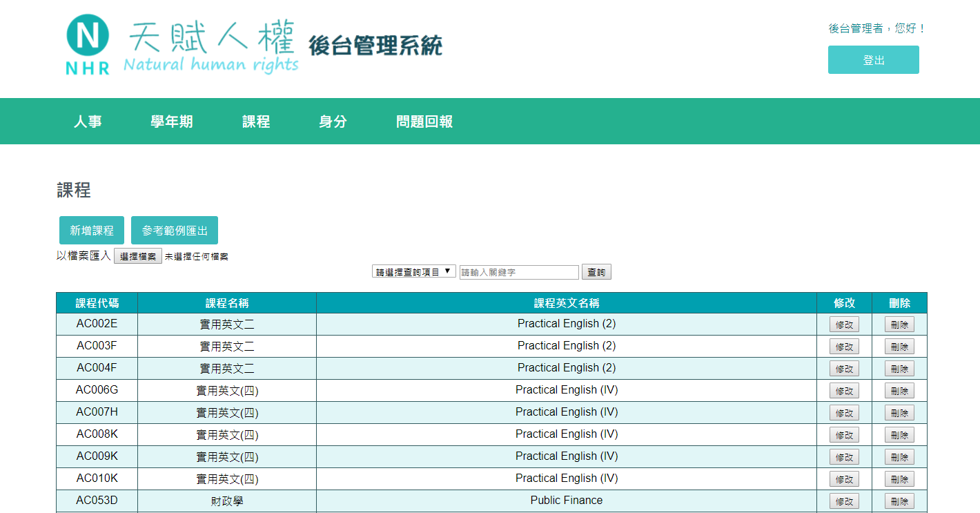Viewport: 980px width, 513px height.
Task: Open the 問題回報 menu
Action: (424, 122)
